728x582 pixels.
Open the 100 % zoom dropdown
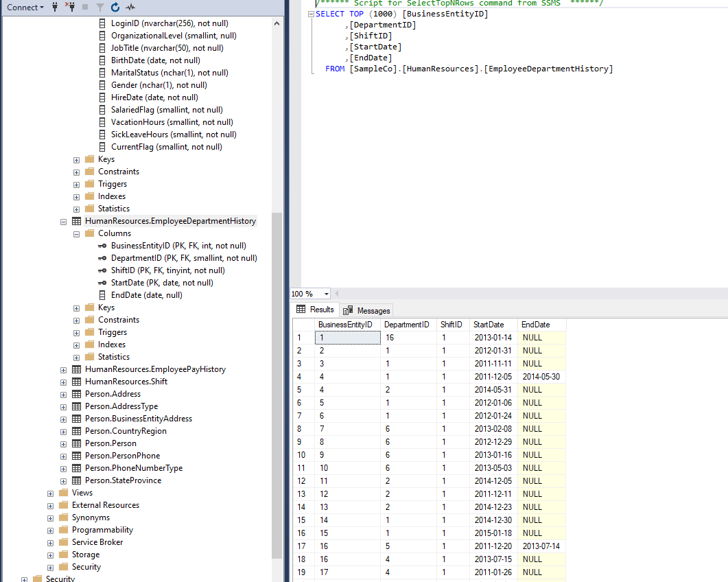[327, 294]
